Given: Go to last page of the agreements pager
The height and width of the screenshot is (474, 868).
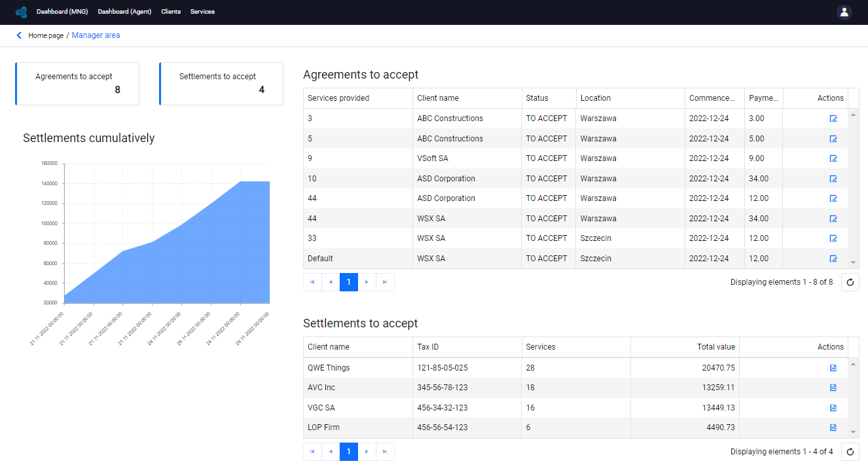Looking at the screenshot, I should pos(385,282).
